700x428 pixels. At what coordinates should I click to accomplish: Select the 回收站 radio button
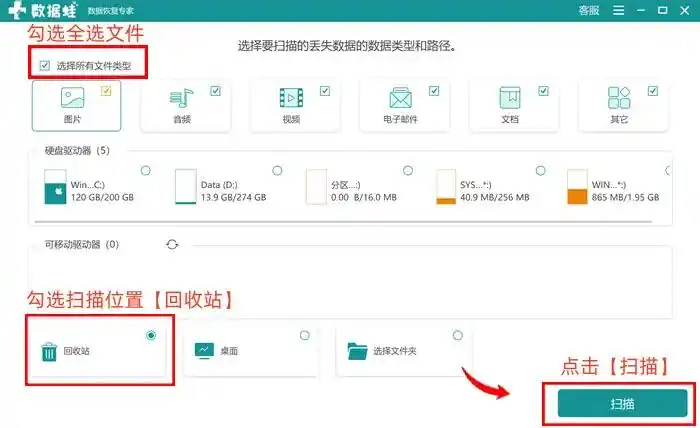[x=151, y=335]
